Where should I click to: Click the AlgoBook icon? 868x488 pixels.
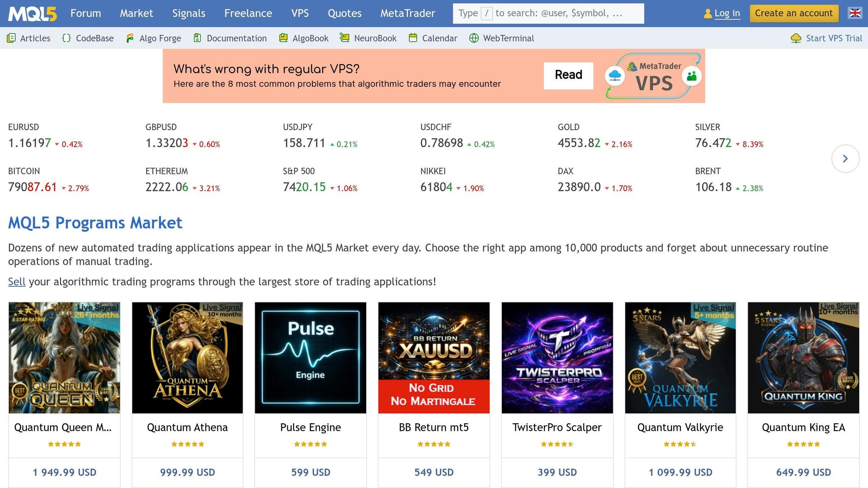tap(284, 38)
